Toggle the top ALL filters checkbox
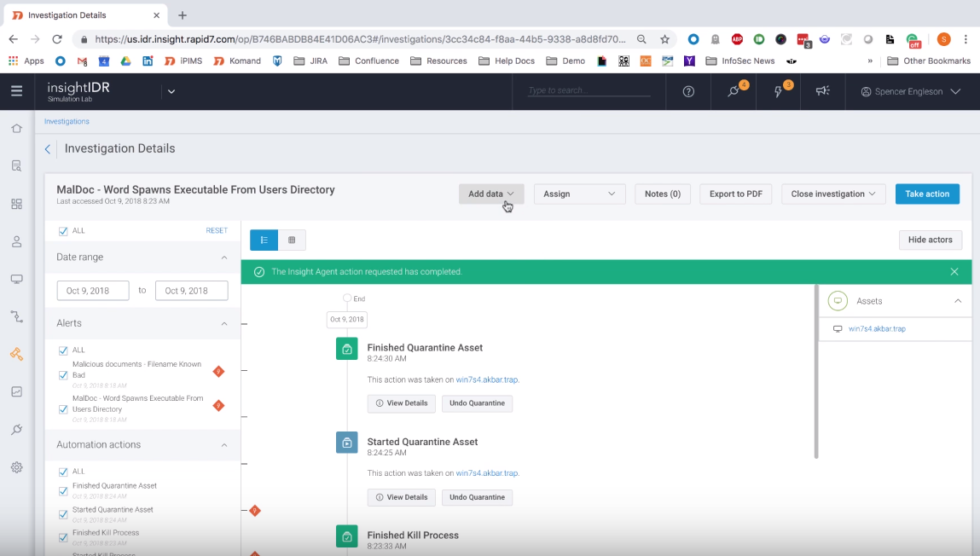The image size is (980, 556). (x=63, y=231)
